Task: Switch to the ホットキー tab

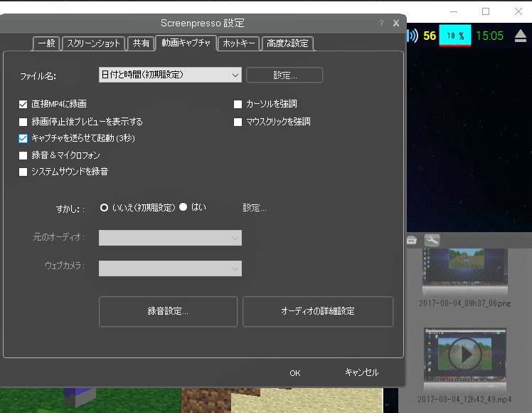Action: [x=238, y=43]
